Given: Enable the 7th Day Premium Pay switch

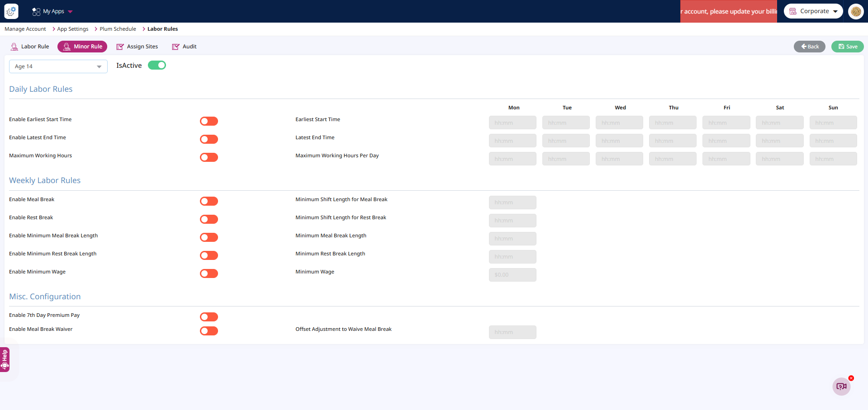Looking at the screenshot, I should pyautogui.click(x=209, y=317).
